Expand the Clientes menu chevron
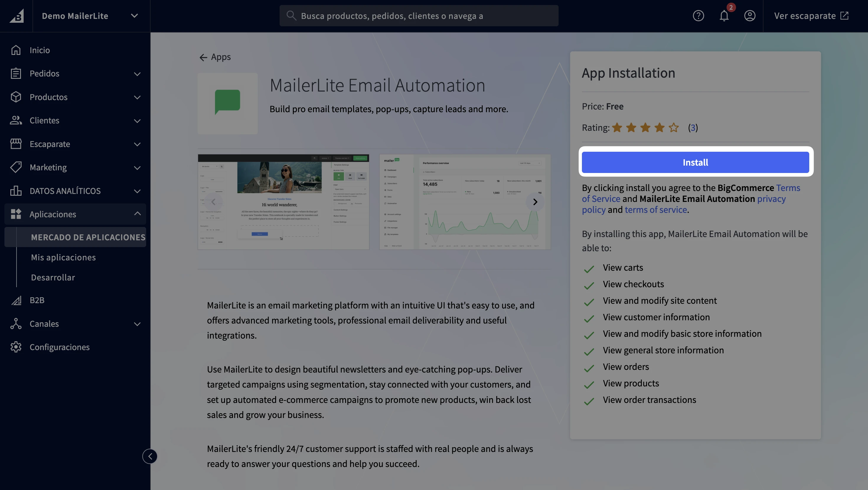868x490 pixels. click(137, 121)
